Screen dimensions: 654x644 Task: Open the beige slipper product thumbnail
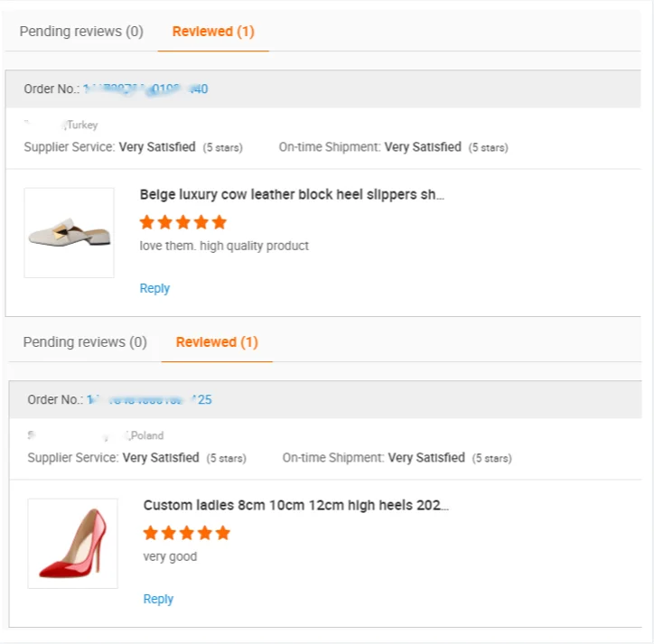[x=70, y=233]
